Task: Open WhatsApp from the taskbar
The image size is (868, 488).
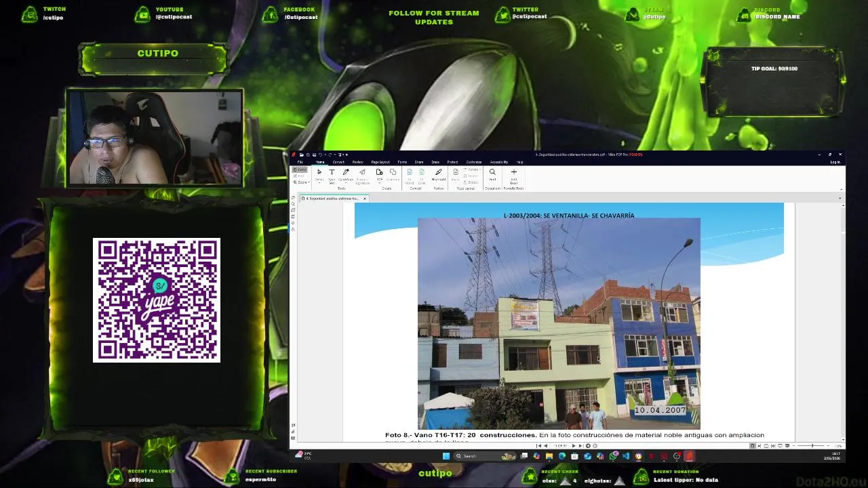Action: (614, 456)
